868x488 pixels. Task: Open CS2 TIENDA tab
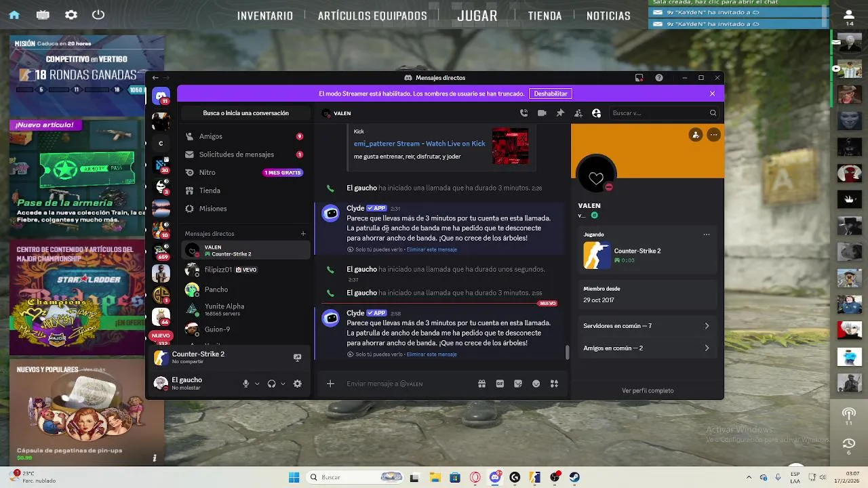point(545,16)
